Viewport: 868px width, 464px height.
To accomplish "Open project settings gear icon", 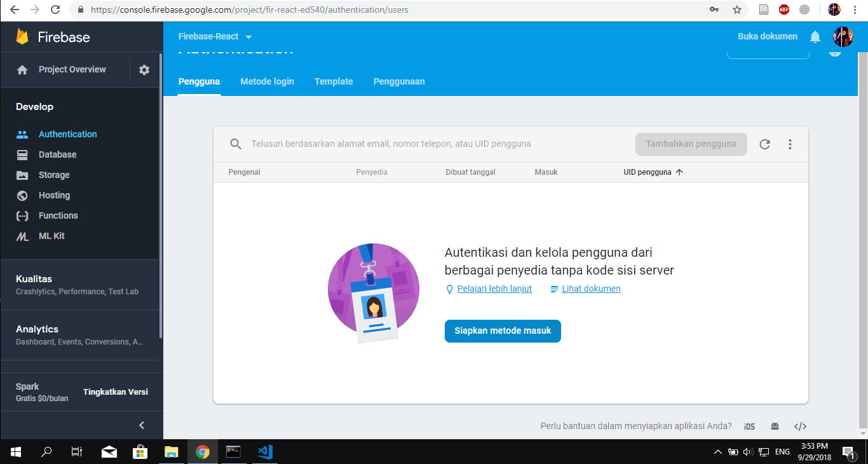I will (x=144, y=70).
